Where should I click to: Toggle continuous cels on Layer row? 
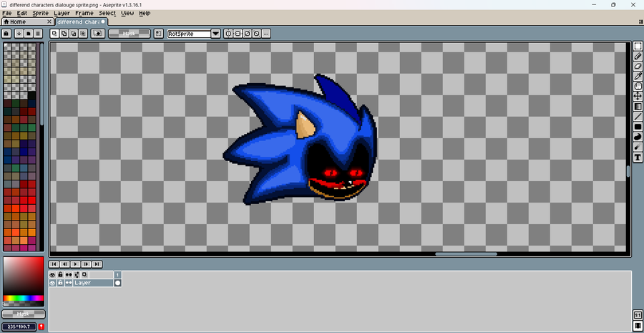tap(69, 283)
